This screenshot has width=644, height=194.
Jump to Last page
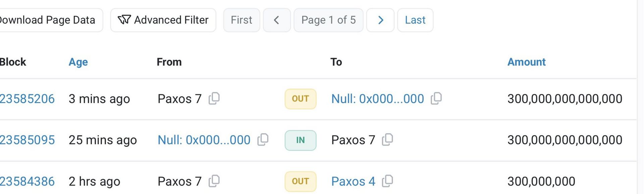pyautogui.click(x=415, y=20)
